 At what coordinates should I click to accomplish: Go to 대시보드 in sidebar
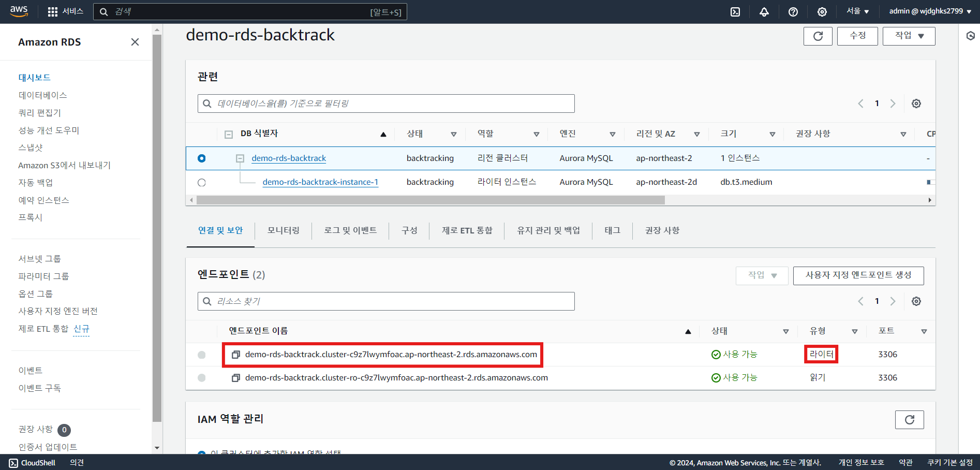coord(35,78)
